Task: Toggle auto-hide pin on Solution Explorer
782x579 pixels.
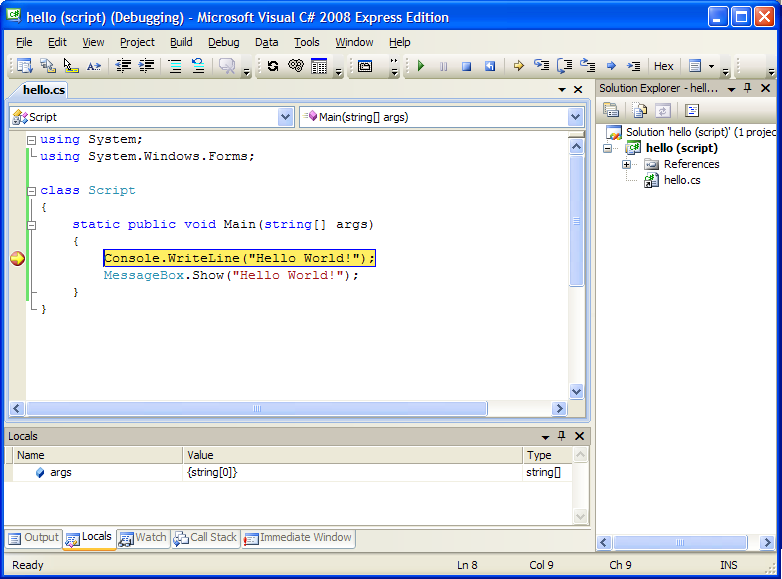Action: tap(747, 88)
